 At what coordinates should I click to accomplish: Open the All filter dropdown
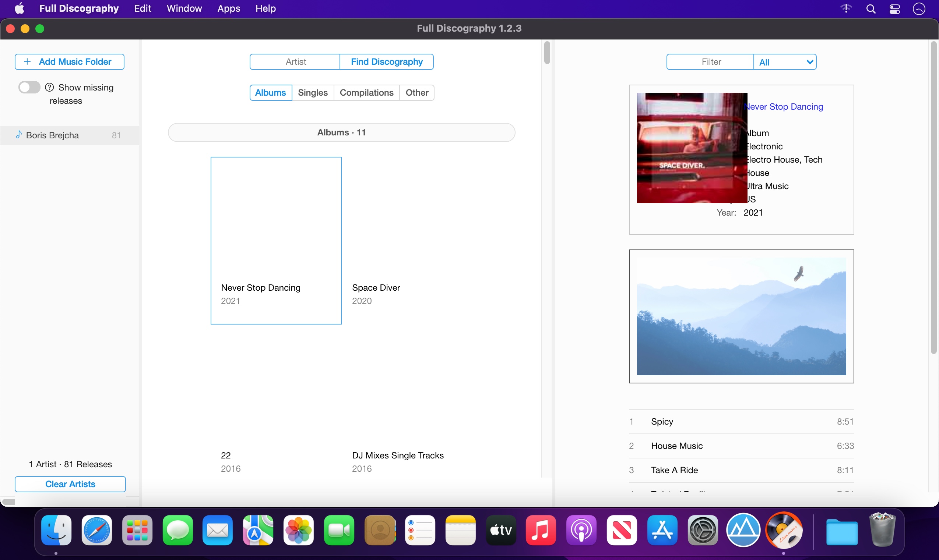(785, 62)
